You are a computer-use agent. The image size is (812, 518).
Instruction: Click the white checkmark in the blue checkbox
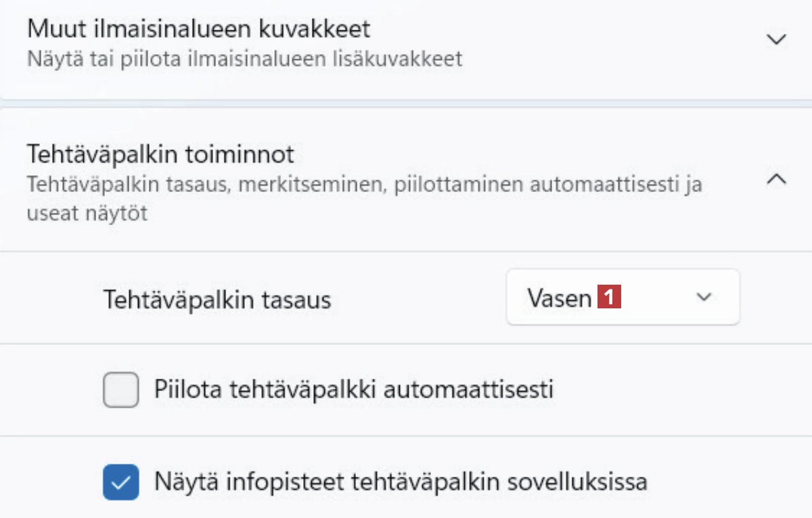121,482
